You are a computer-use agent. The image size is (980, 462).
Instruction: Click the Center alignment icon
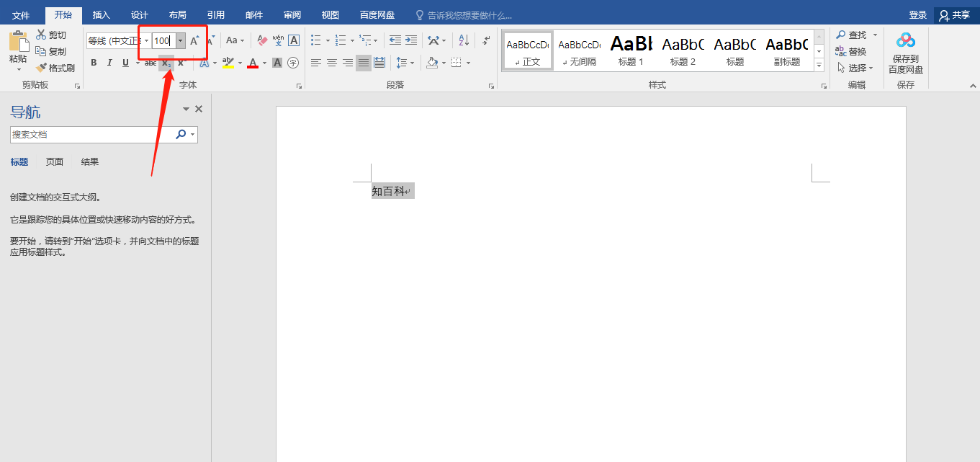coord(332,63)
